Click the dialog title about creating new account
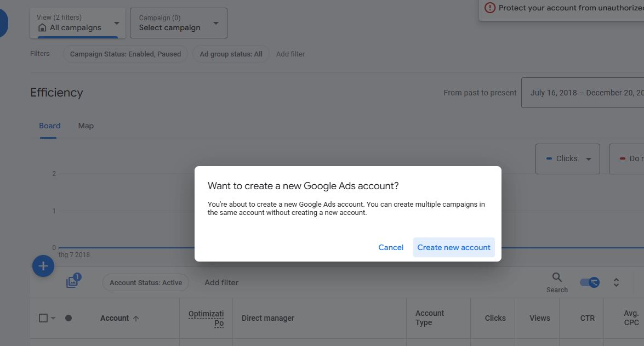Viewport: 644px width, 346px height. click(303, 186)
